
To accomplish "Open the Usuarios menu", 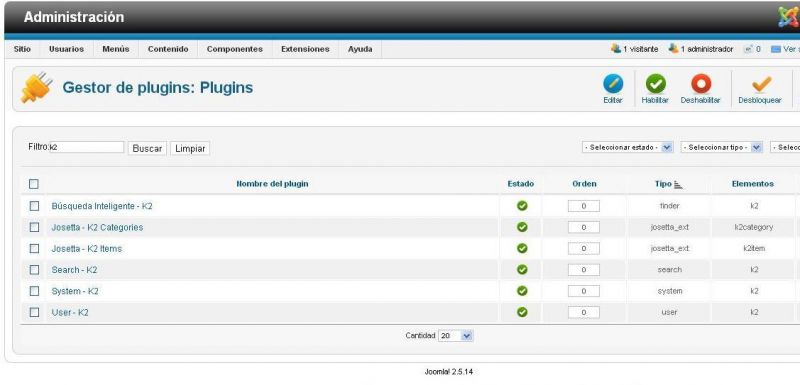I will tap(66, 49).
